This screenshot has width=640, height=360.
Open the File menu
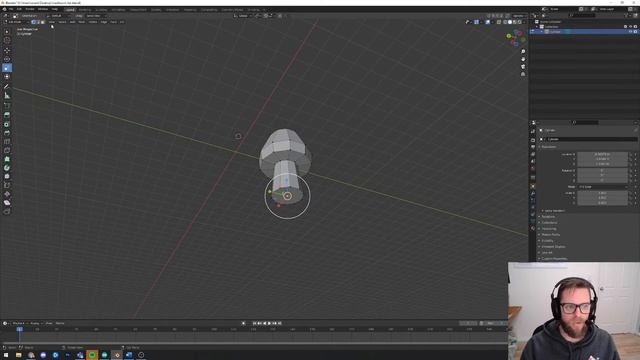click(x=11, y=9)
